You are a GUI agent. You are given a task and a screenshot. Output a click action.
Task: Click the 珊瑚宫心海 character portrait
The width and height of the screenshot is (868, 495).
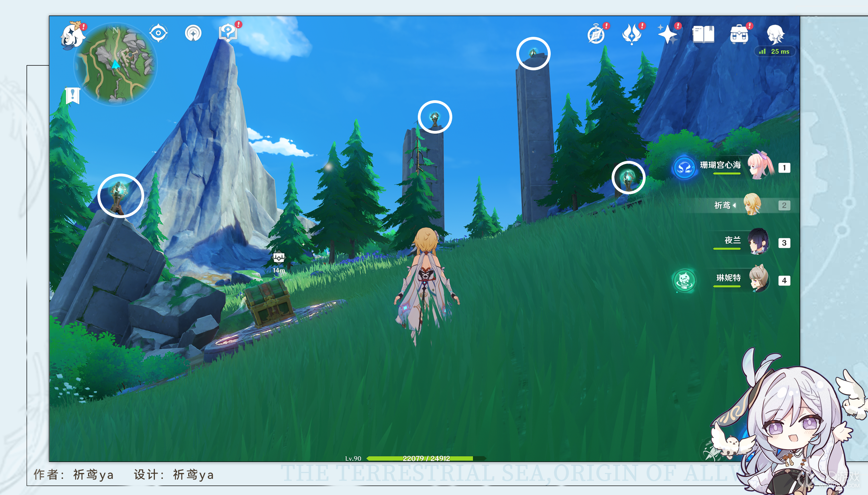pos(760,165)
